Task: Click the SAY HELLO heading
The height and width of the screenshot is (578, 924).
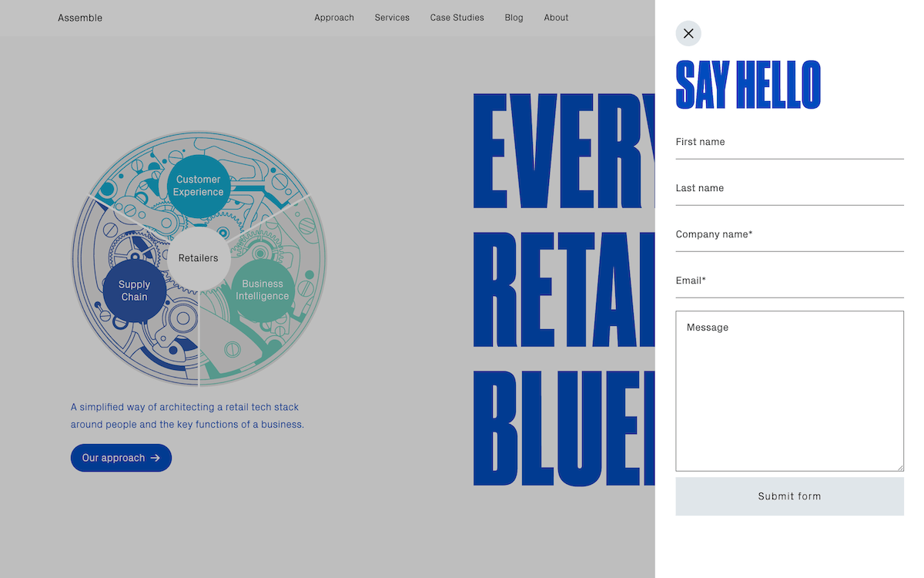Action: click(x=748, y=85)
